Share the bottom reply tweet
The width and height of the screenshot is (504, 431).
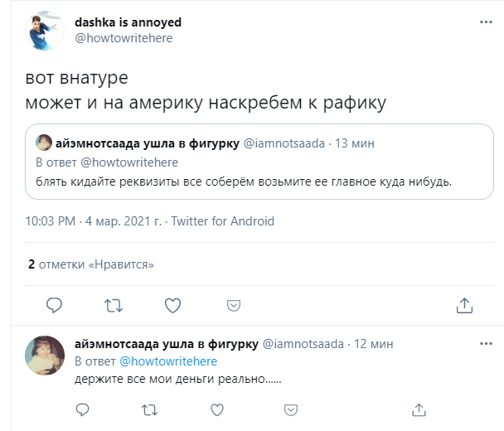[419, 409]
